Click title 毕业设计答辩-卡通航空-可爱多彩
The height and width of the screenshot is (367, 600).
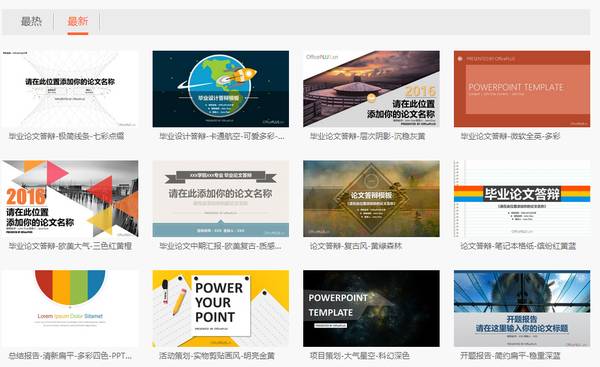[x=222, y=136]
